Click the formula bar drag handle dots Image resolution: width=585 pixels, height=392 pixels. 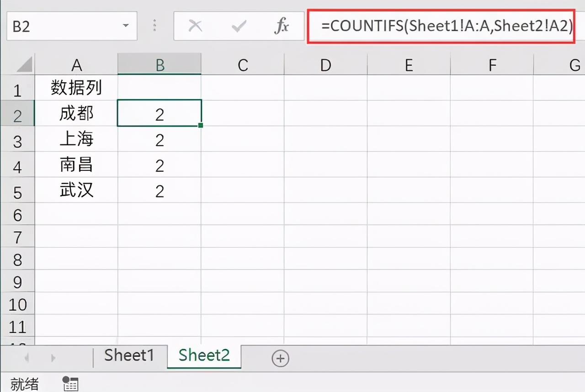pos(155,26)
